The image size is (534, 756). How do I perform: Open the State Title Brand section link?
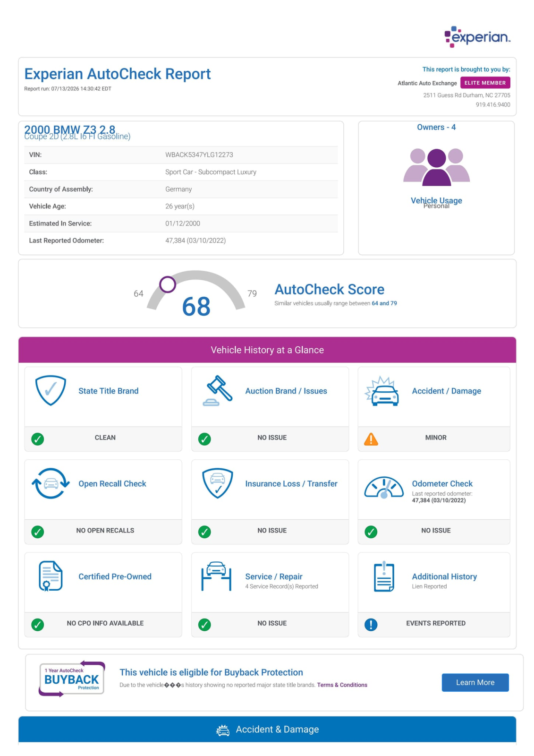click(109, 391)
